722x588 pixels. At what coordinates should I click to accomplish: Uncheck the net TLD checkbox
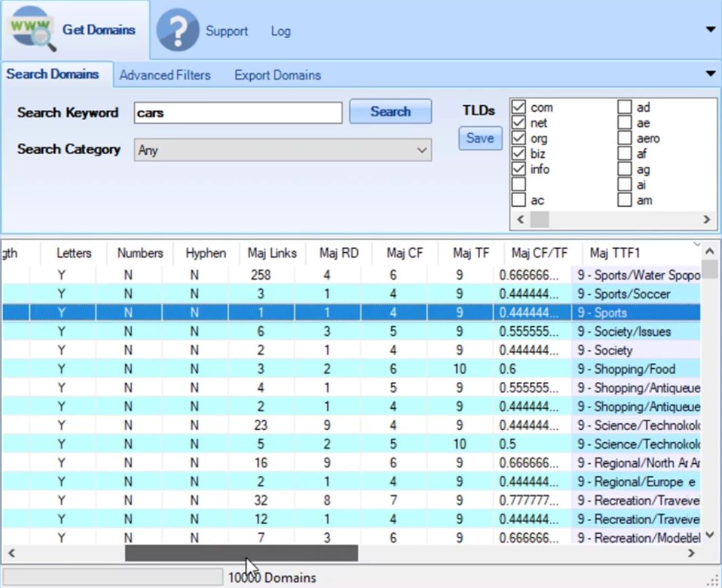(x=519, y=123)
